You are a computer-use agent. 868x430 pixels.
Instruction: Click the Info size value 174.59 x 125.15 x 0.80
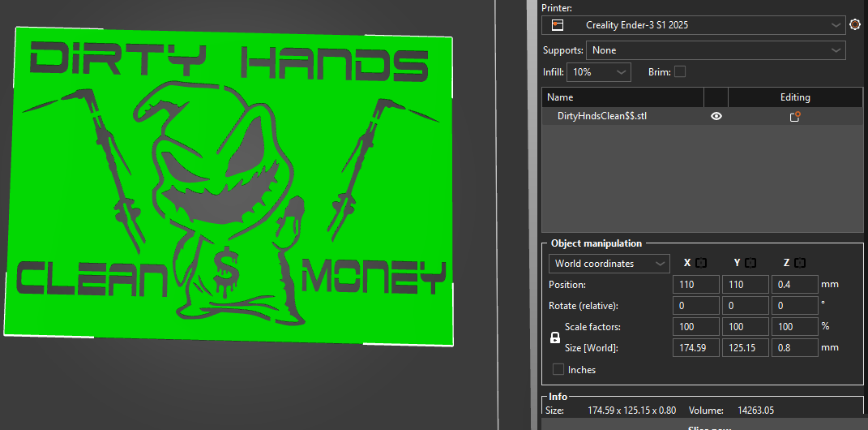click(631, 411)
